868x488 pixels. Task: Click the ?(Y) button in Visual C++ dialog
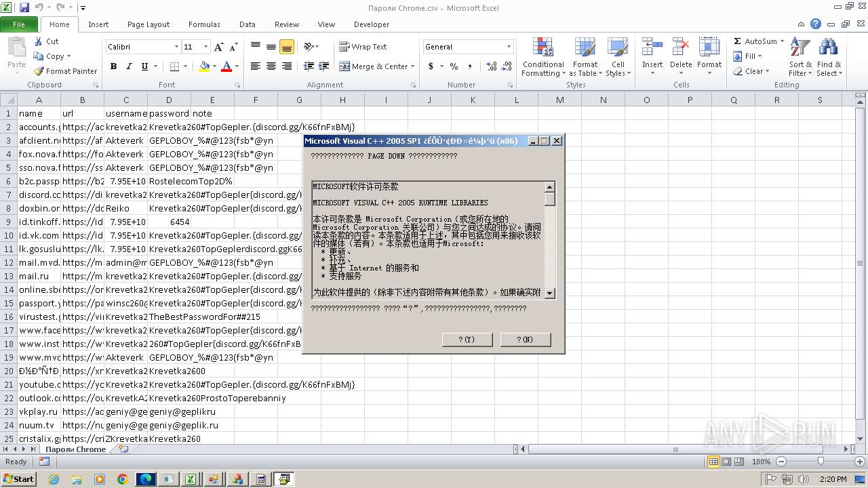(x=467, y=340)
